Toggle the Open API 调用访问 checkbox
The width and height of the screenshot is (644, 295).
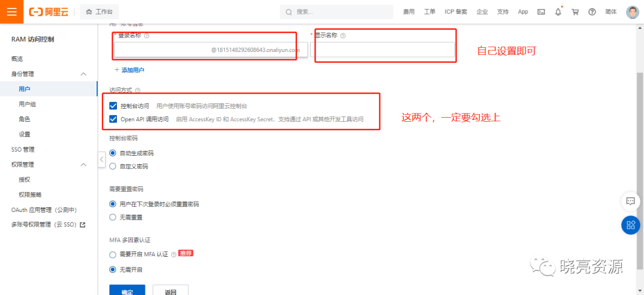tap(113, 119)
